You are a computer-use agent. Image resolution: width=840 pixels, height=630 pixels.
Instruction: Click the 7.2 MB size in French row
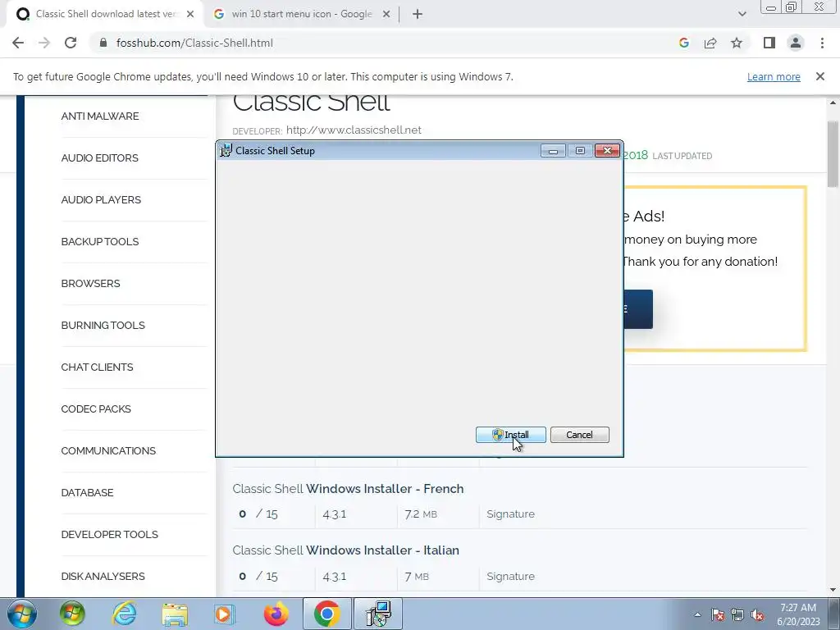click(x=421, y=514)
